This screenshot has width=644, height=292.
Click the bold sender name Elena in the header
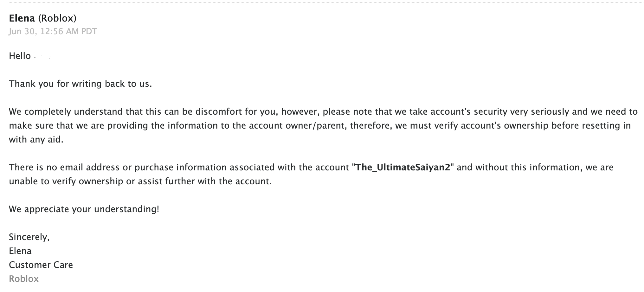(22, 18)
